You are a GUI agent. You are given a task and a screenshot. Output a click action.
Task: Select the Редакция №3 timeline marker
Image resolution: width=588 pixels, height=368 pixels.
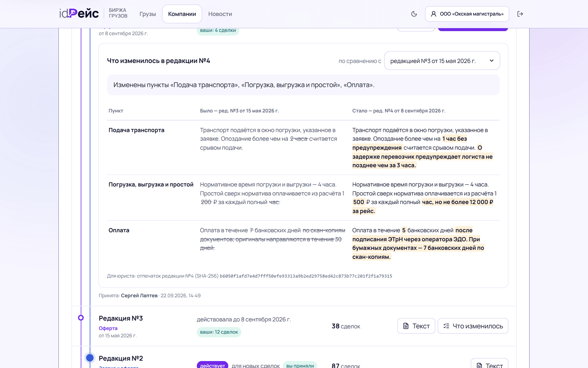click(x=81, y=318)
